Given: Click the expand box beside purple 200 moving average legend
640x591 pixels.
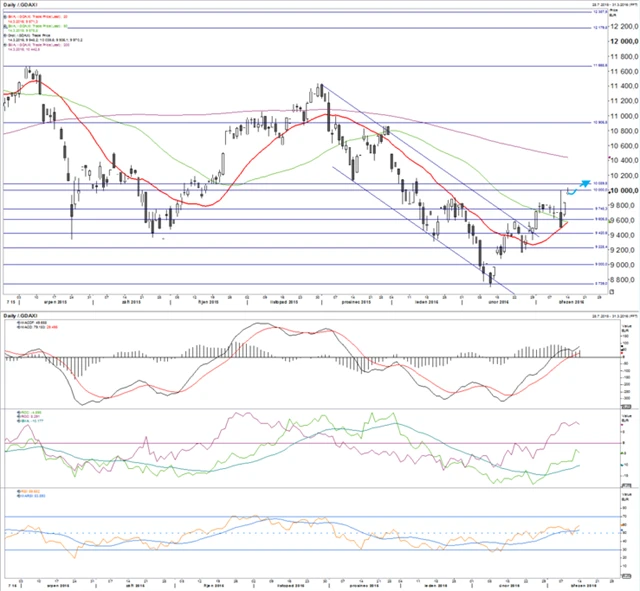Looking at the screenshot, I should coord(4,47).
